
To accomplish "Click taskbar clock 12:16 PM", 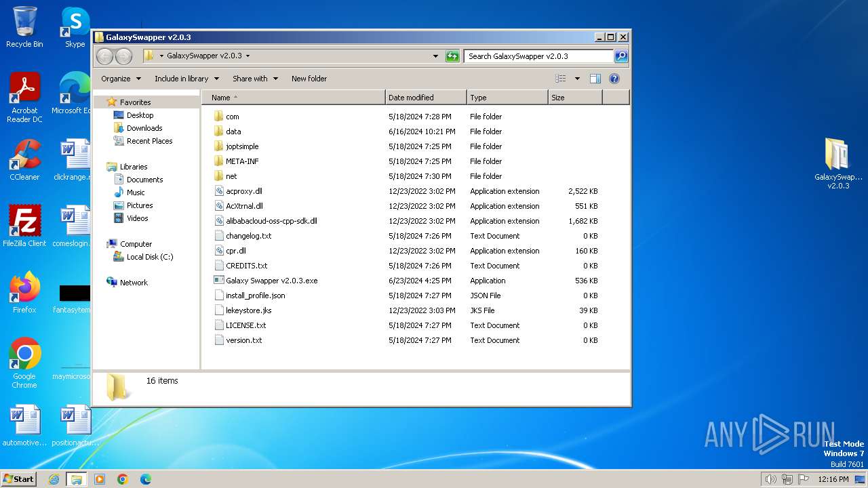I will [833, 479].
